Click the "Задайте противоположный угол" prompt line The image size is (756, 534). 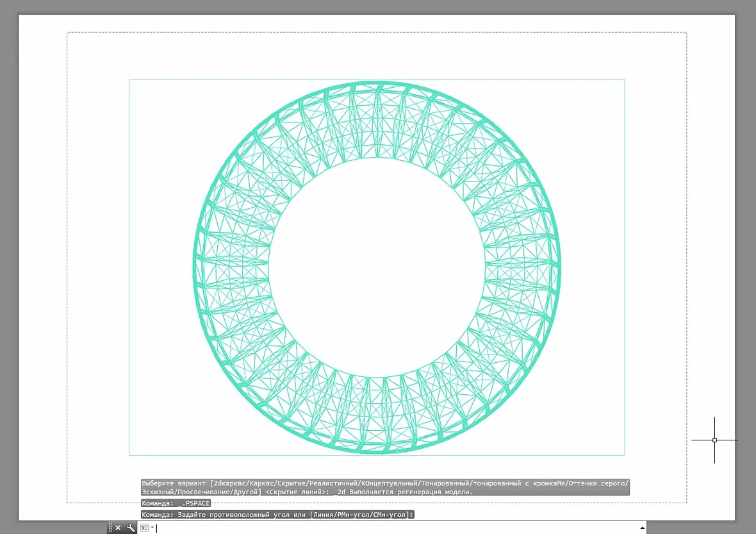[277, 515]
